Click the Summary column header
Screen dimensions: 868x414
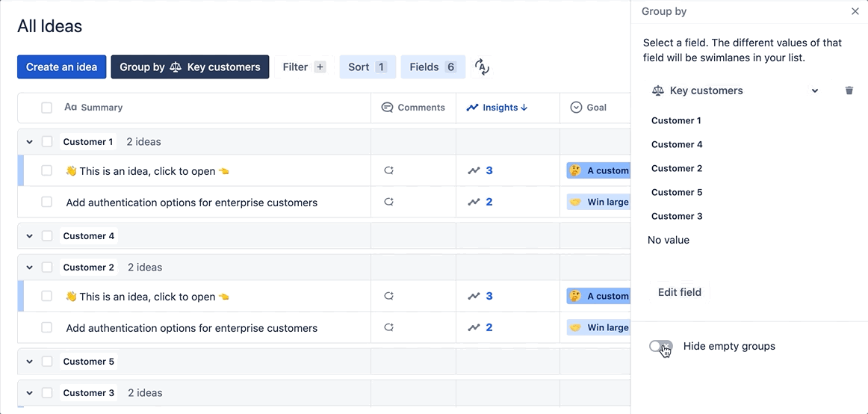[x=93, y=108]
